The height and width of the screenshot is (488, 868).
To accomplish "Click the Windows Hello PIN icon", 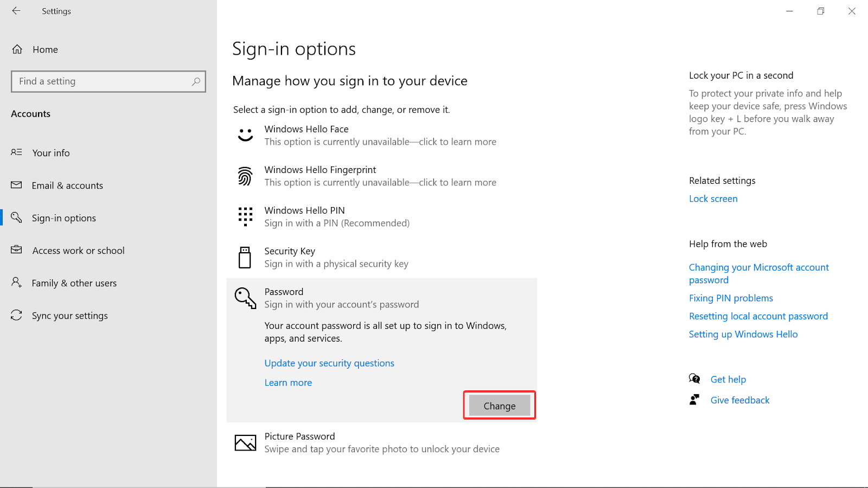I will [x=245, y=216].
